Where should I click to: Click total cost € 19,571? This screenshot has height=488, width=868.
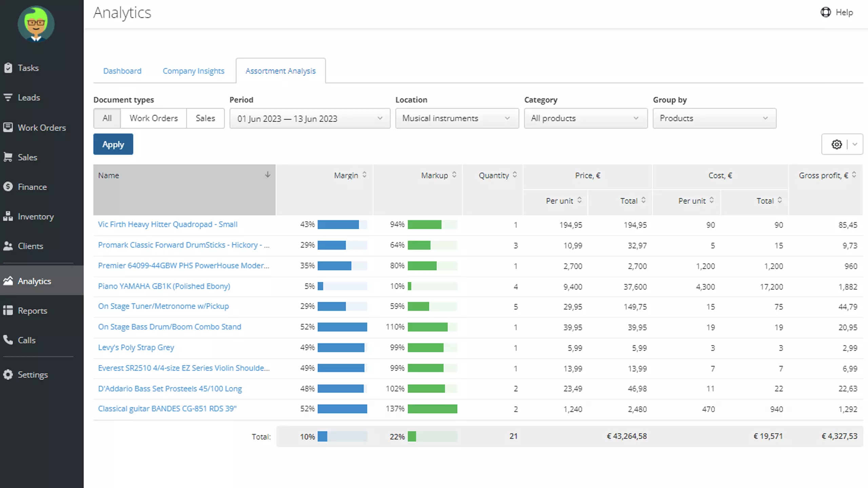768,436
